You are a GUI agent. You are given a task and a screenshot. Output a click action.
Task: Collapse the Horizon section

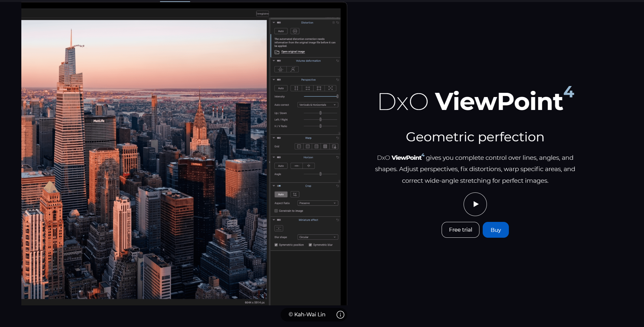pyautogui.click(x=274, y=158)
